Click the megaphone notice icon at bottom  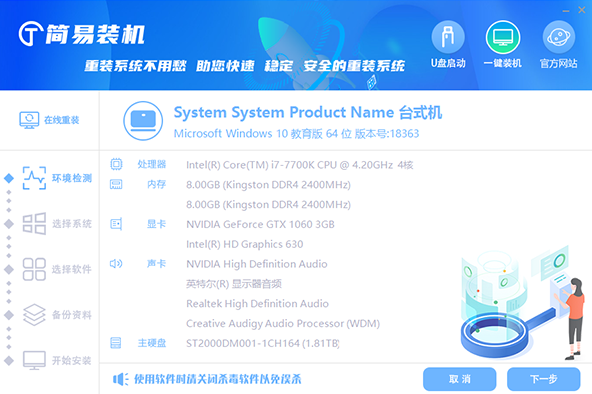121,379
